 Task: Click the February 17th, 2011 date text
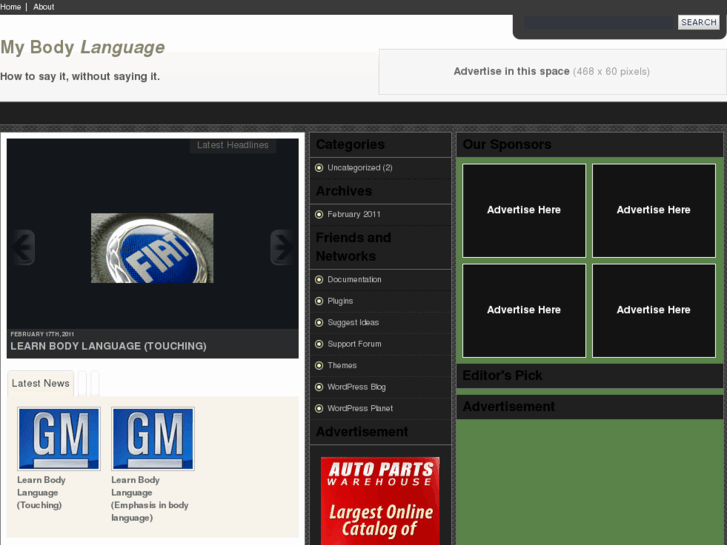[x=42, y=334]
